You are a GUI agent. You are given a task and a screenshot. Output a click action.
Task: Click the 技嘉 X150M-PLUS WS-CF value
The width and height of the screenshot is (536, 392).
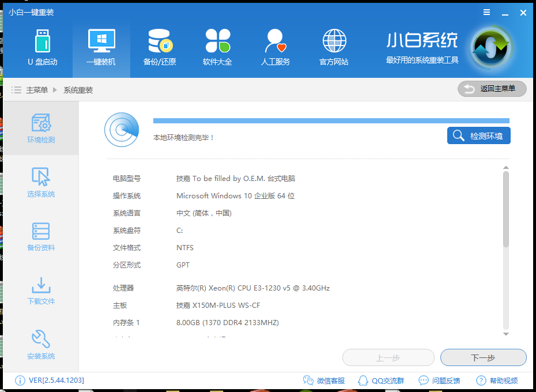(x=218, y=305)
